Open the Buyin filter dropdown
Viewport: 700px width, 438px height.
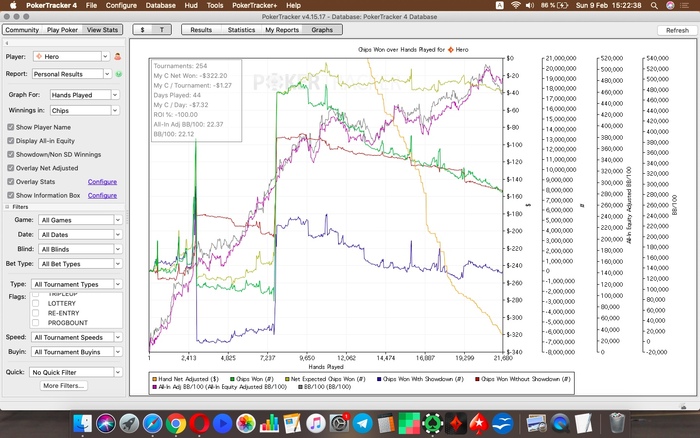pos(76,352)
